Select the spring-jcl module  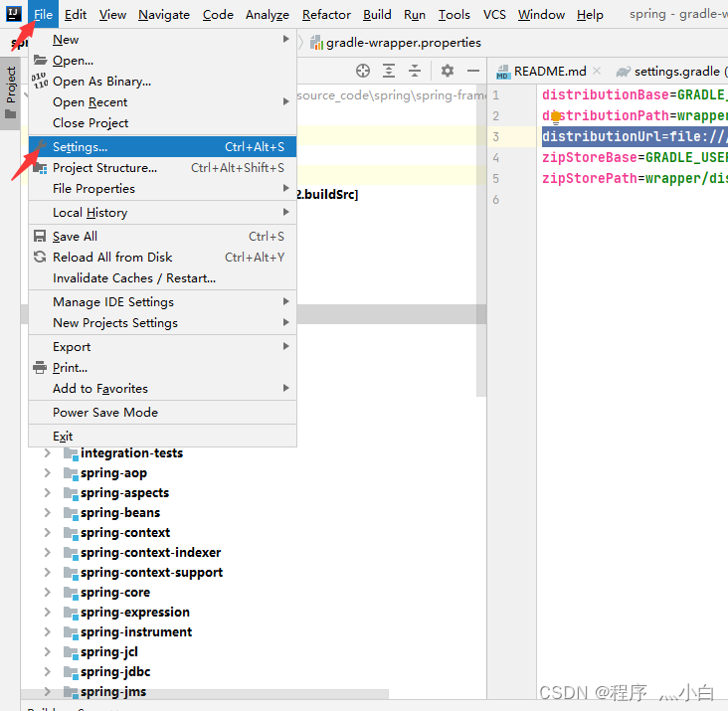coord(108,652)
